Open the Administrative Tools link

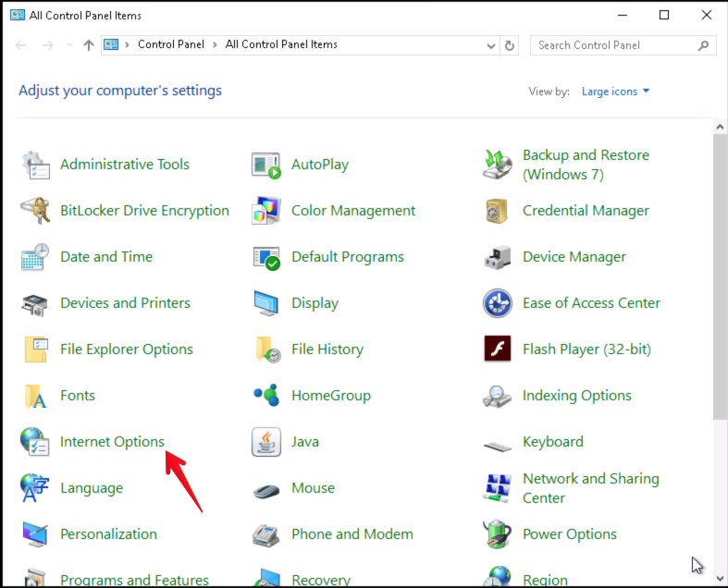[x=124, y=165]
